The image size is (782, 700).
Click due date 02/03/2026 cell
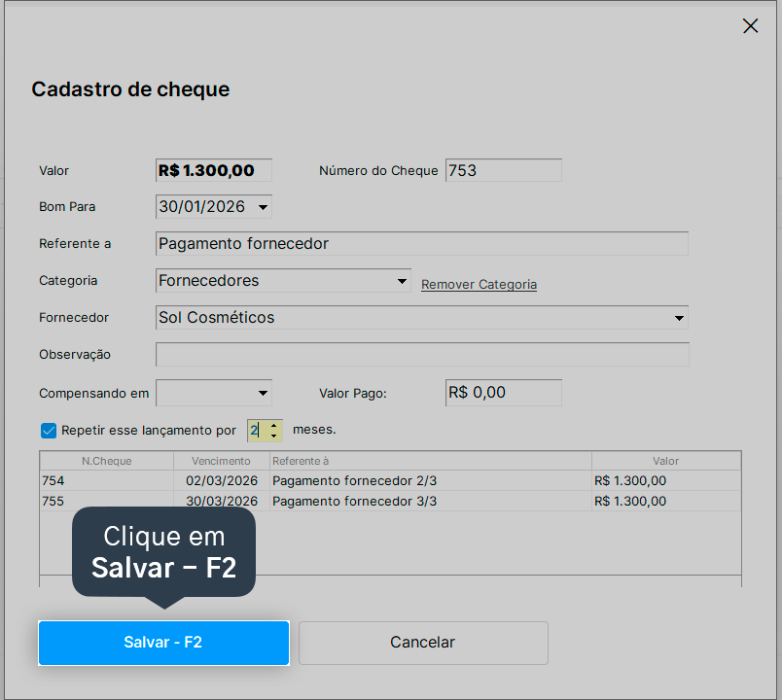[222, 480]
